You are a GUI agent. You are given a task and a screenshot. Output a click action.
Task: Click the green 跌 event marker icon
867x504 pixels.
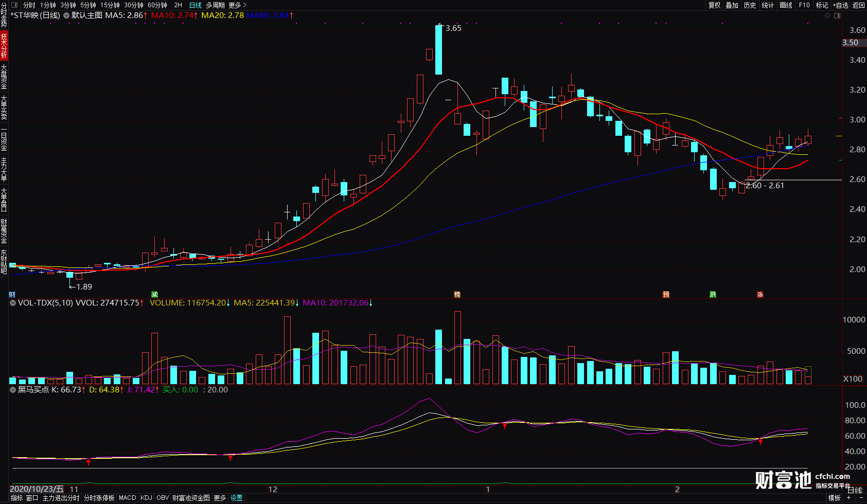click(x=713, y=295)
